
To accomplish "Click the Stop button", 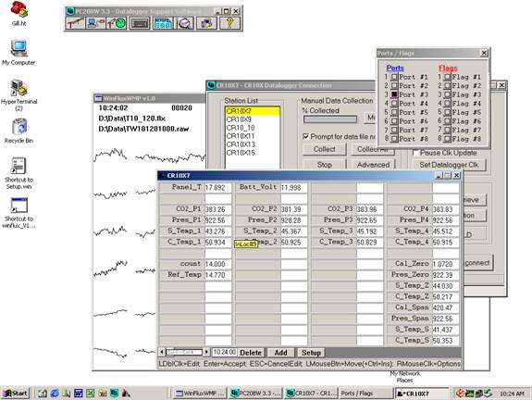I will tap(325, 165).
